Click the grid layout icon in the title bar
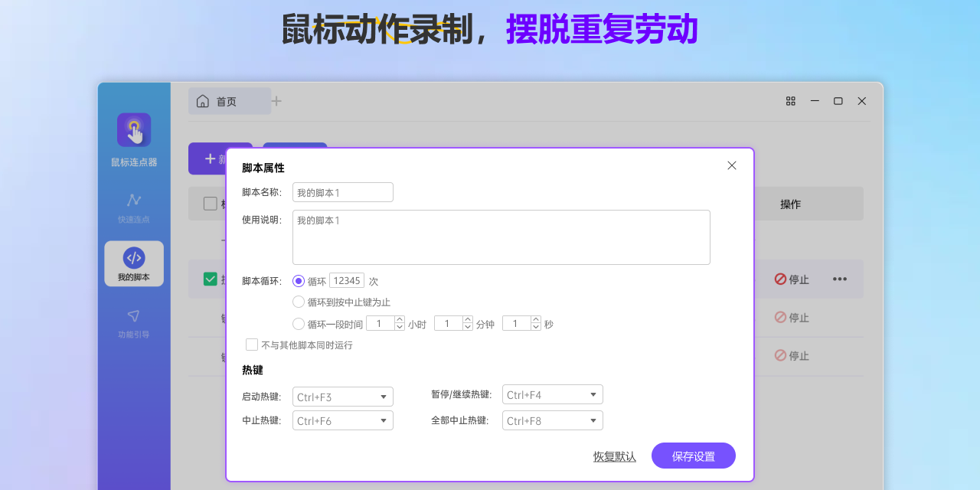This screenshot has height=490, width=980. point(790,100)
